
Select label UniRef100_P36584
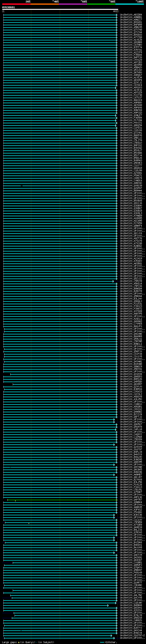[x=131, y=118]
